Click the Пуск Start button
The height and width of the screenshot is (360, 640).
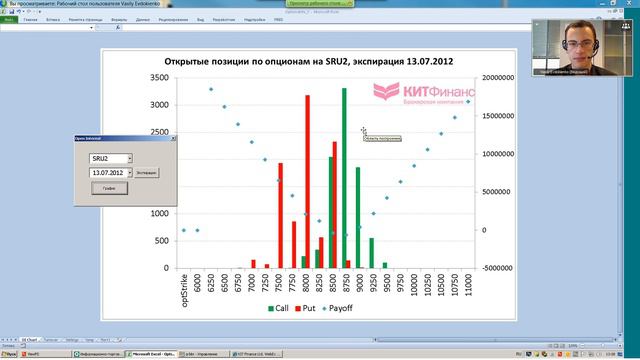point(9,354)
